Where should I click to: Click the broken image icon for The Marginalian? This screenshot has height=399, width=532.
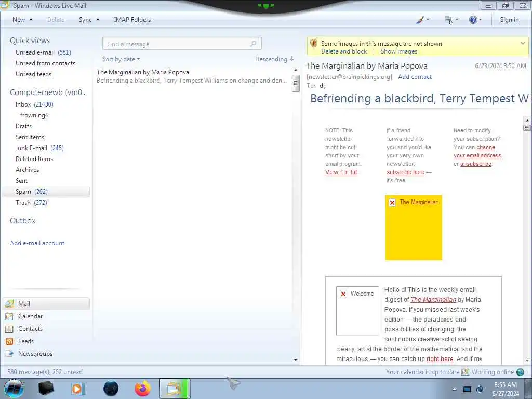point(392,203)
